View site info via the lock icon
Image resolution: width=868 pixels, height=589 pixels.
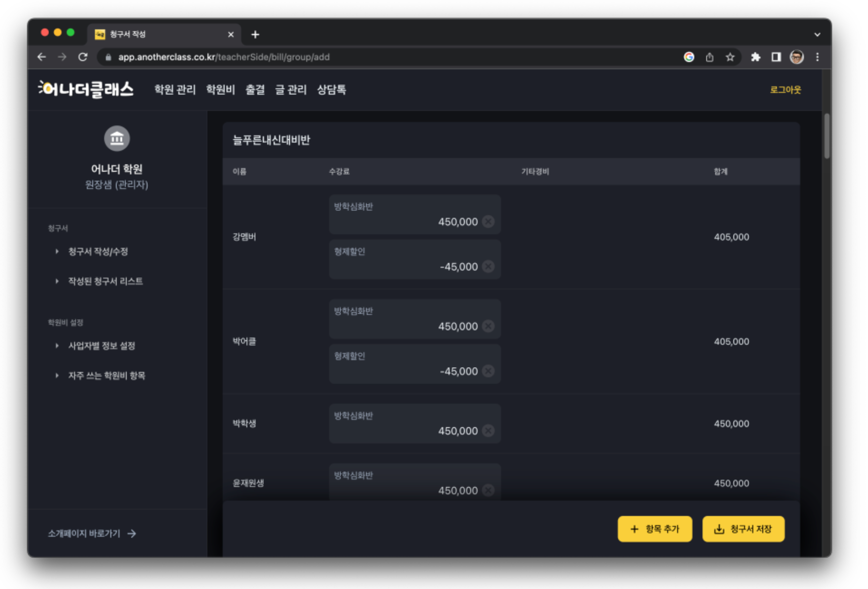[x=108, y=57]
